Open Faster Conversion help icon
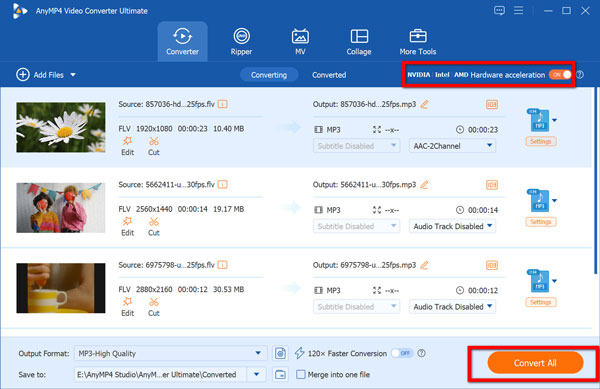Screen dimensions: 600x389 [x=421, y=353]
